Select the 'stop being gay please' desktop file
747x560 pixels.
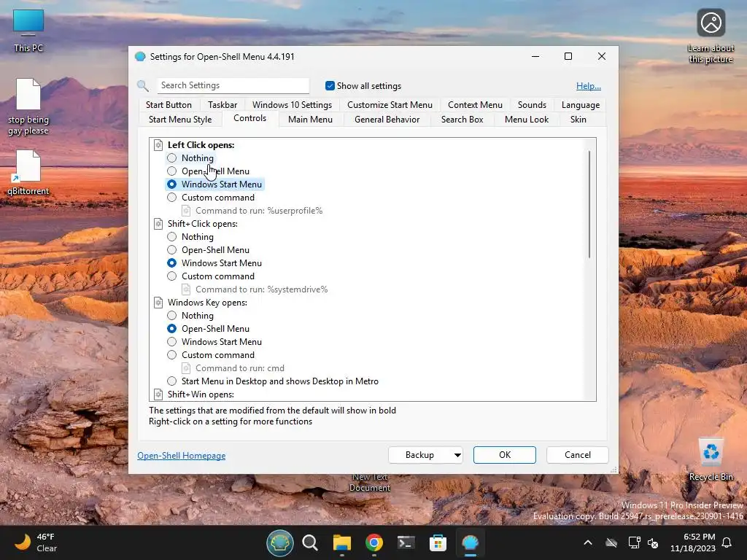[x=28, y=106]
